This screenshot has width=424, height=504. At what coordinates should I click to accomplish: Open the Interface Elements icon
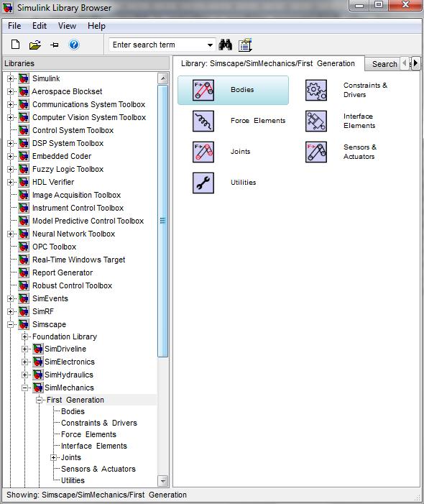(x=316, y=122)
